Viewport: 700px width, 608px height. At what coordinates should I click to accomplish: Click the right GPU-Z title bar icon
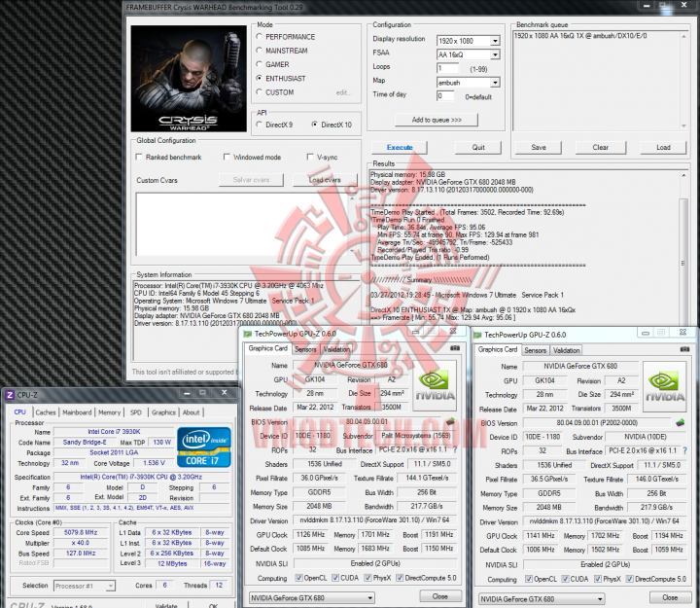pos(477,335)
